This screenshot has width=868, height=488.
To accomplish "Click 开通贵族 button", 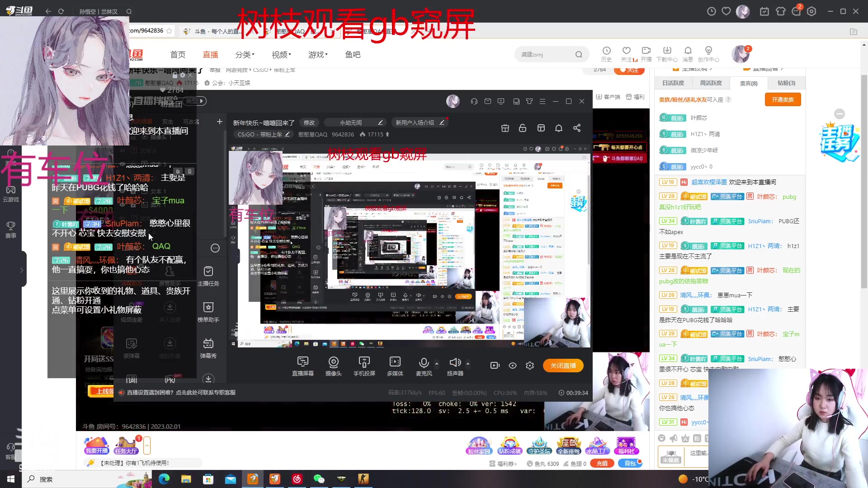I will coord(783,99).
